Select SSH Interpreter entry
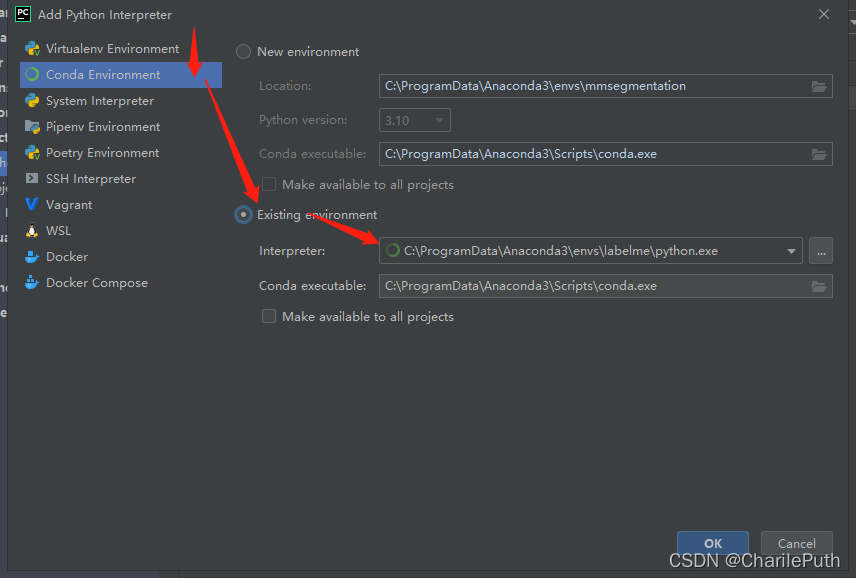This screenshot has width=856, height=578. [x=121, y=178]
